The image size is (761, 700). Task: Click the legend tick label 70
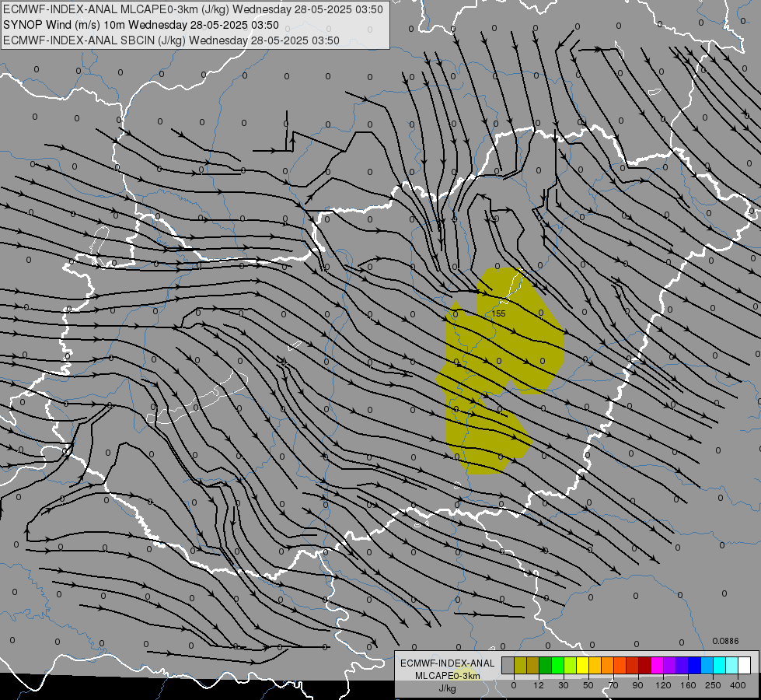pos(613,685)
